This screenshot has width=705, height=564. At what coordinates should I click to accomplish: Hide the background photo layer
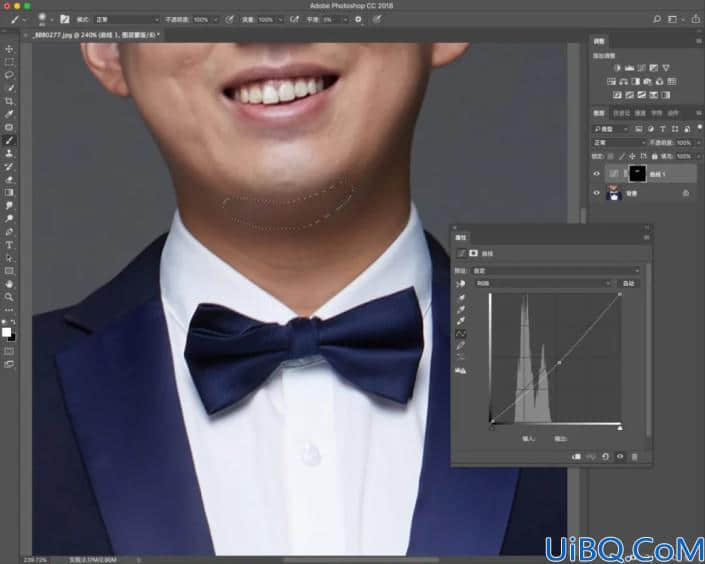click(x=597, y=193)
